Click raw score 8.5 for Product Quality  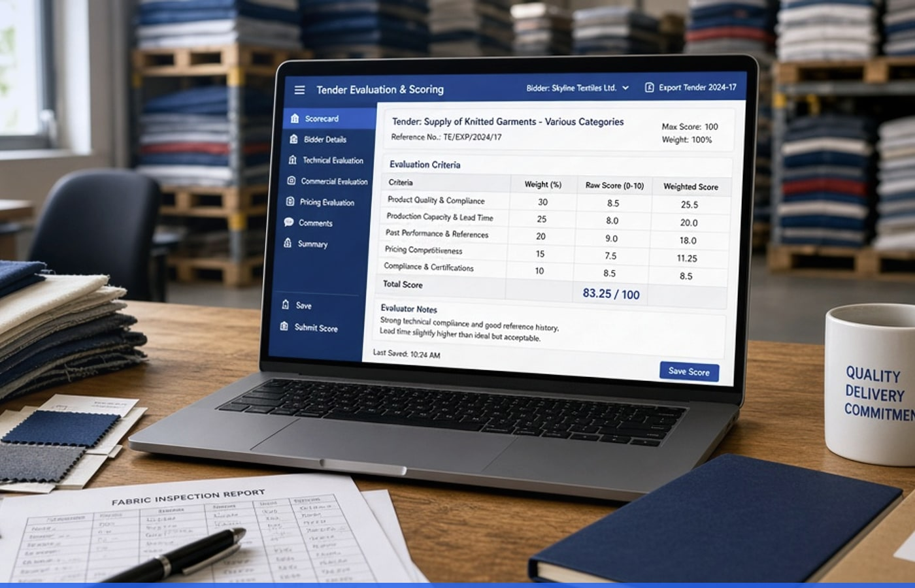[613, 203]
